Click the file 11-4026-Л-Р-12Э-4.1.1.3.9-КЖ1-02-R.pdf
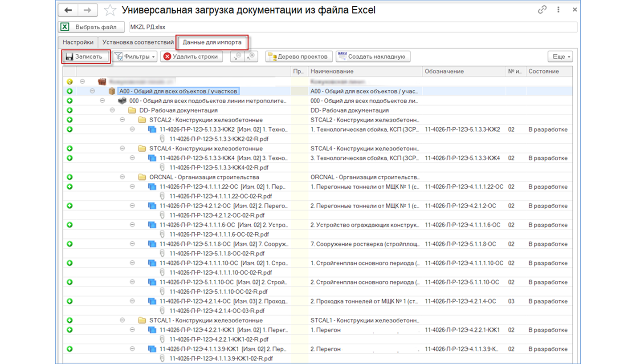The image size is (636, 364). (x=221, y=359)
